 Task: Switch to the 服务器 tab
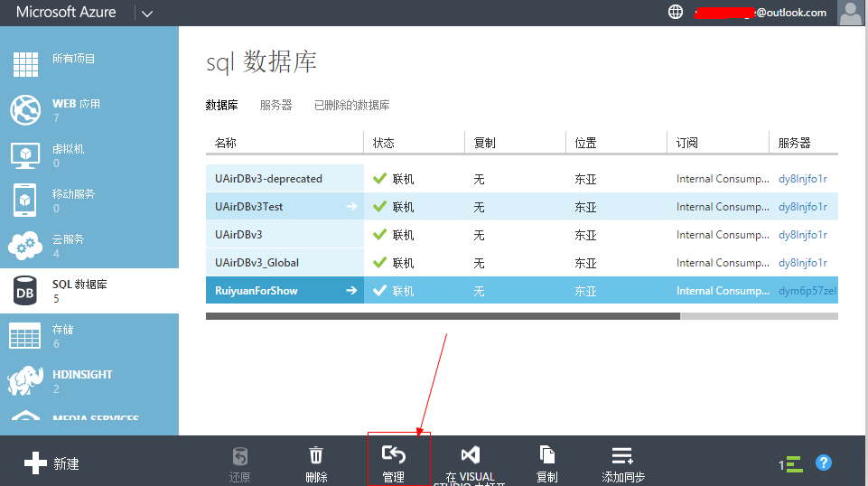275,105
